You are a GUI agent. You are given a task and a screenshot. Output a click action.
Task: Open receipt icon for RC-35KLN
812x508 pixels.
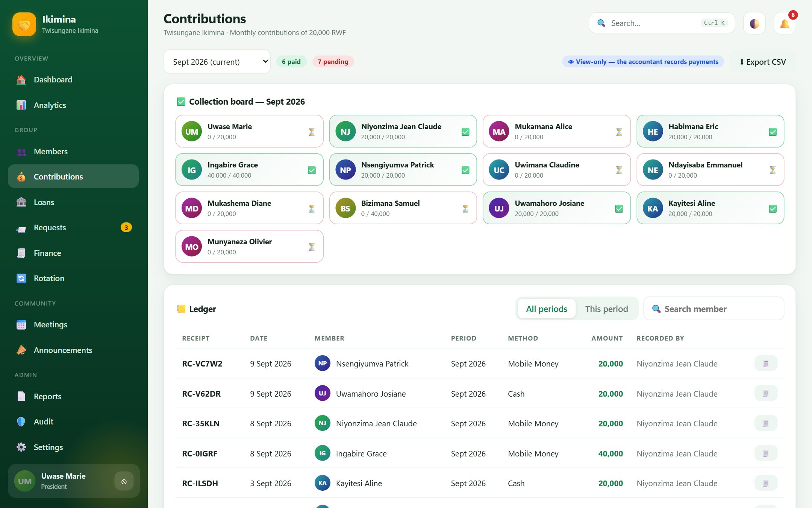click(765, 423)
